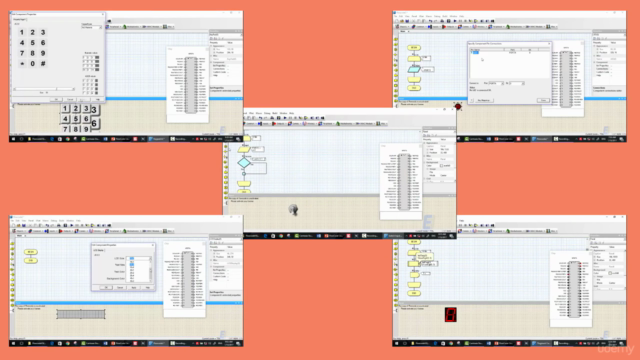Click Save icon in LCD window toolbar

click(x=24, y=225)
